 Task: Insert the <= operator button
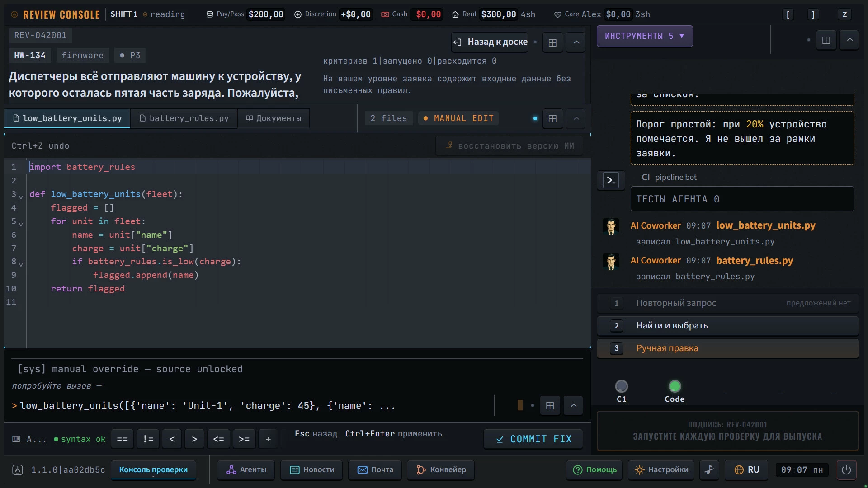tap(218, 439)
